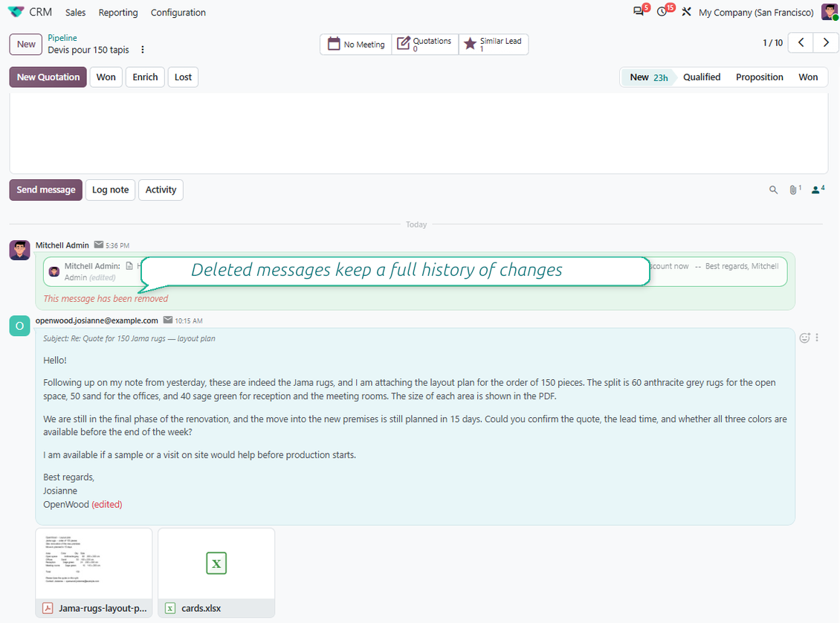Click the red (edited) label
Image resolution: width=840 pixels, height=623 pixels.
106,505
